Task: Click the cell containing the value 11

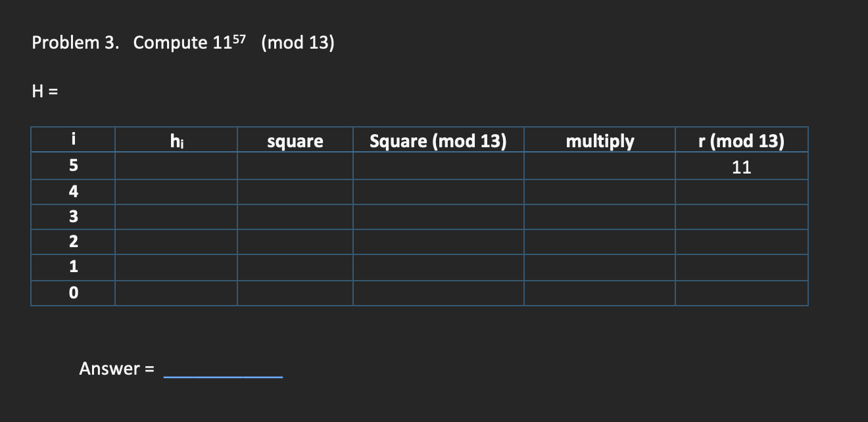Action: [742, 166]
